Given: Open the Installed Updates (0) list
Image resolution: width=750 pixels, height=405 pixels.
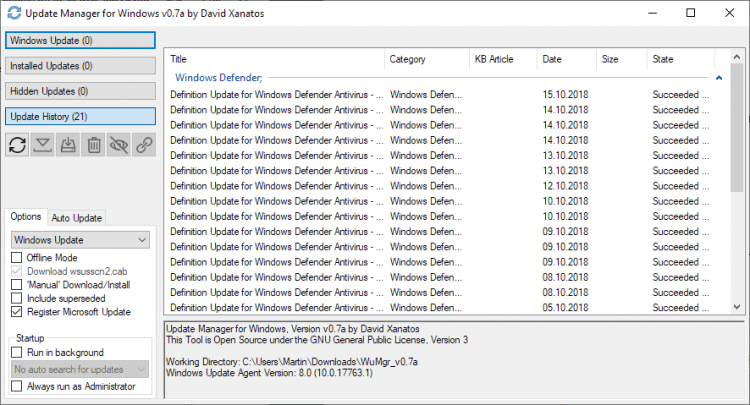Looking at the screenshot, I should tap(80, 66).
